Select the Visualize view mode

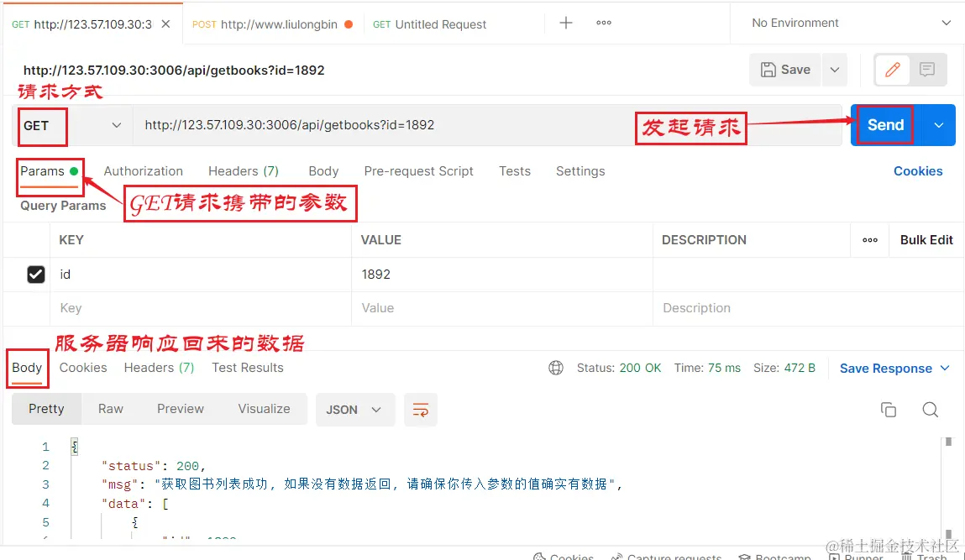coord(264,409)
